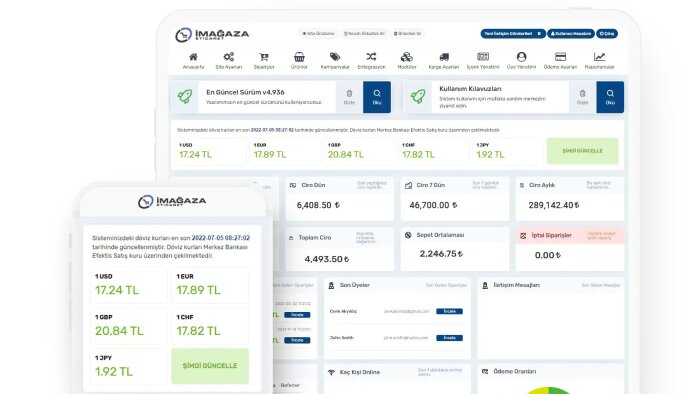Click the İletişim Mesajları panel icon
The image size is (700, 394).
tap(485, 285)
